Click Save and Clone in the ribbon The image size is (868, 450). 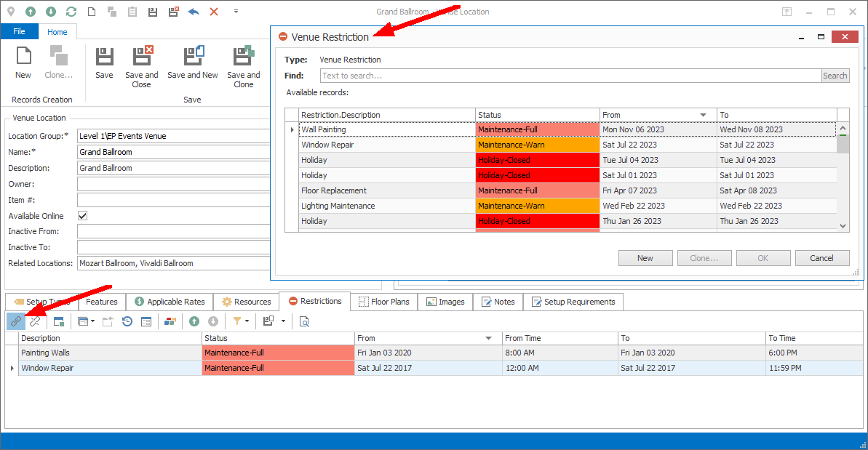pos(244,67)
